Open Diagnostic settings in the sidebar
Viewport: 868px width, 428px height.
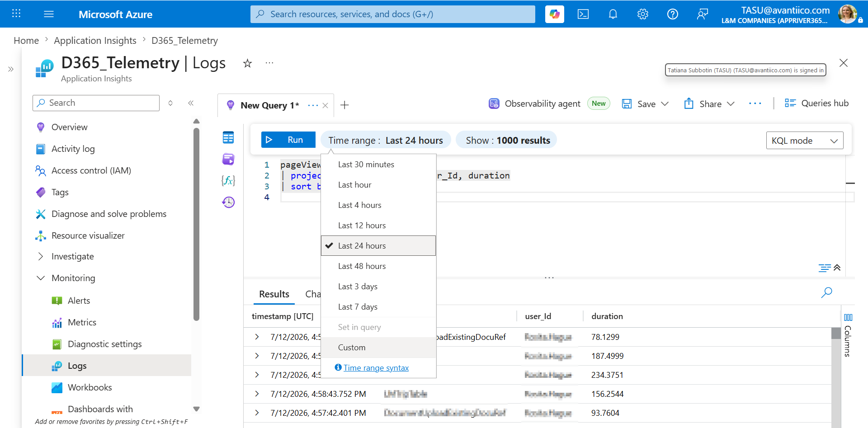click(104, 344)
